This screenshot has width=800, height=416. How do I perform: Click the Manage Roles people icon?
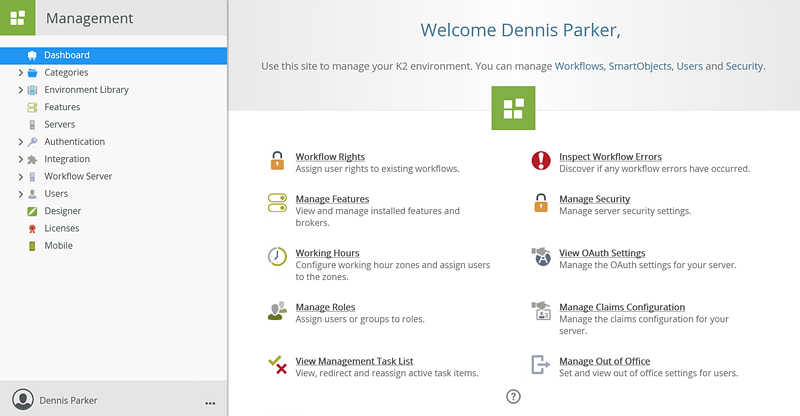point(277,311)
